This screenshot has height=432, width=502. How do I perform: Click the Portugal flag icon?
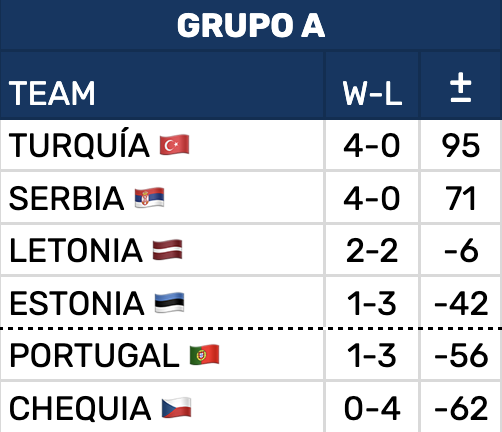tap(204, 355)
